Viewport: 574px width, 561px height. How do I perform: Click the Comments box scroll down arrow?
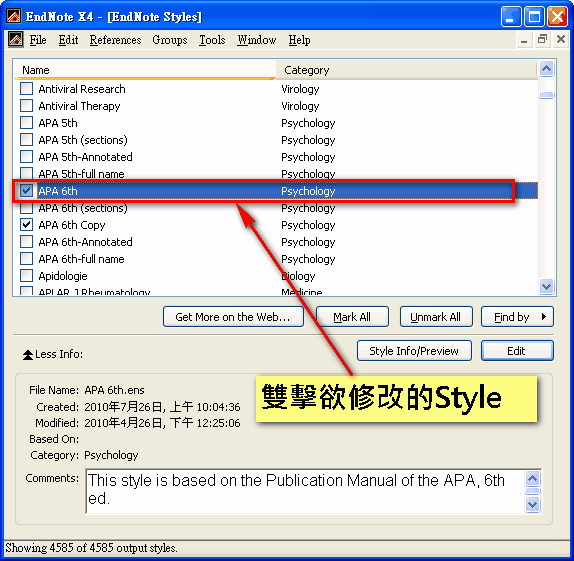(x=532, y=505)
